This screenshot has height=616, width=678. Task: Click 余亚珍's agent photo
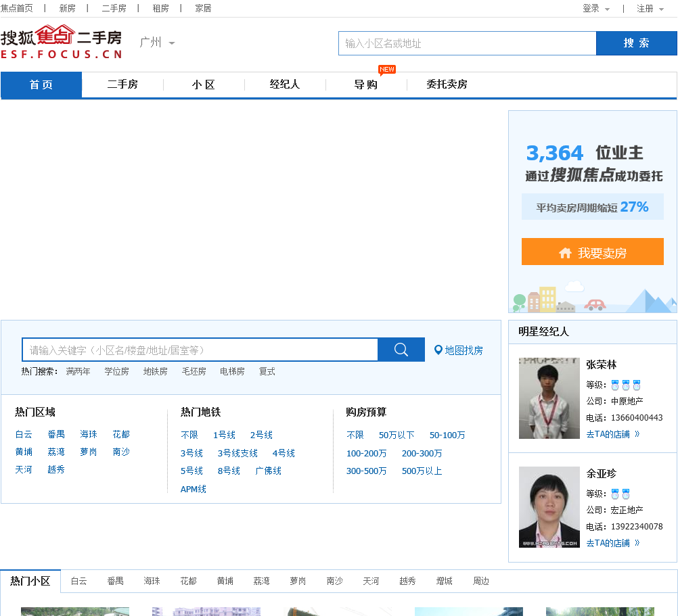coord(549,507)
